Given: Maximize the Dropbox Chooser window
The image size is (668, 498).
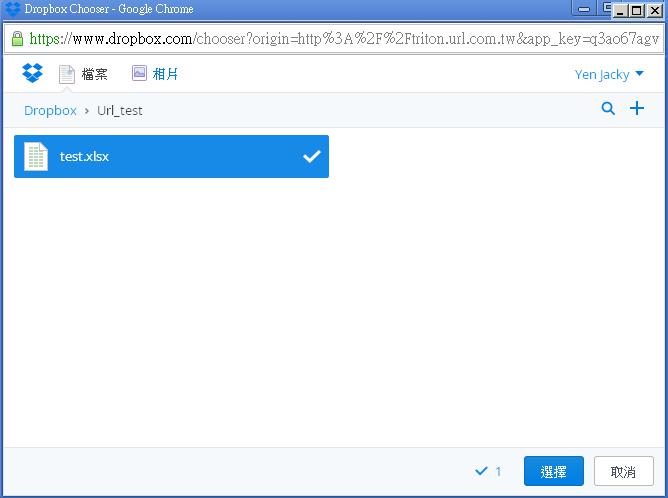Looking at the screenshot, I should [x=636, y=11].
